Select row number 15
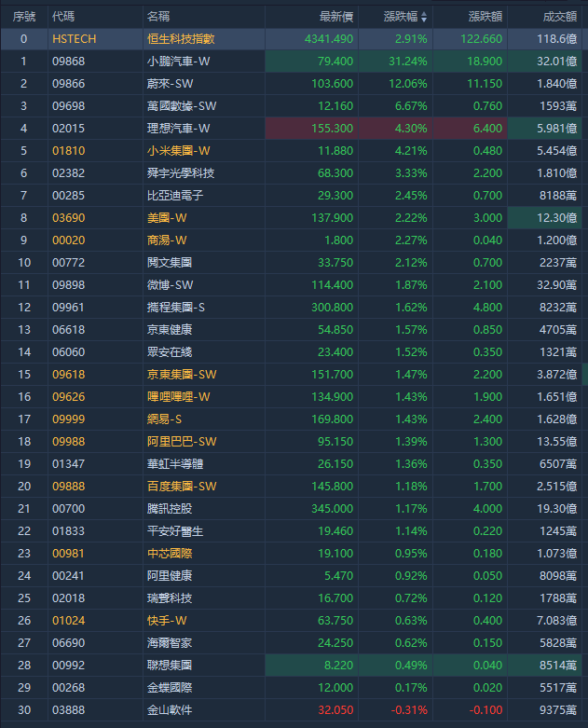The image size is (588, 728). 24,374
